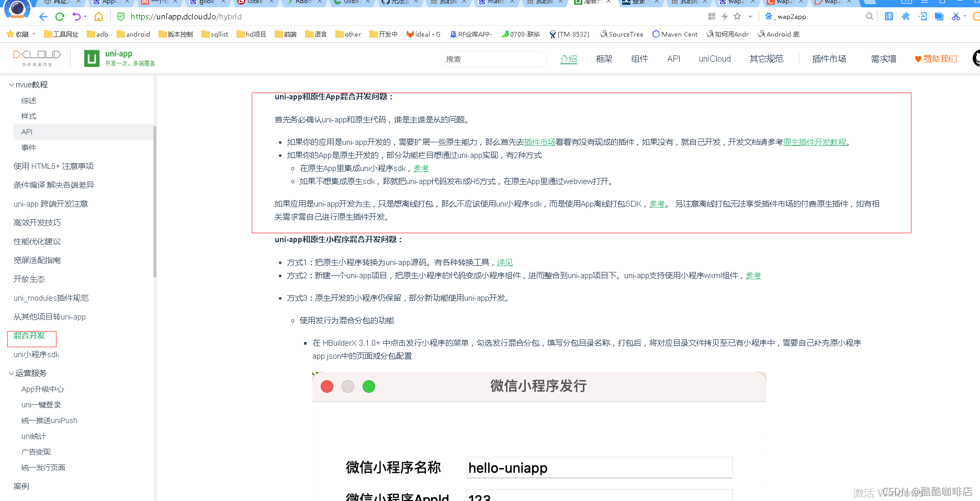Click the purple undo-close-tab arrow
Image resolution: width=980 pixels, height=501 pixels.
(76, 17)
